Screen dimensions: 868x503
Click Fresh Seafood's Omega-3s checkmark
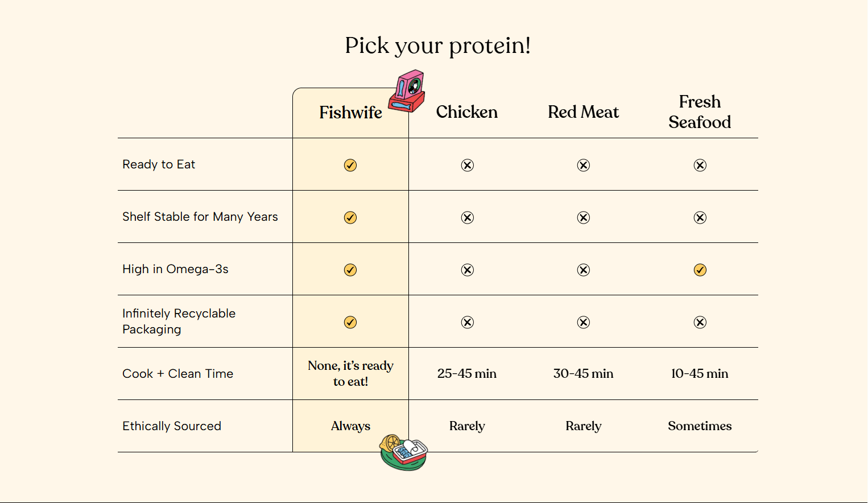pos(700,270)
